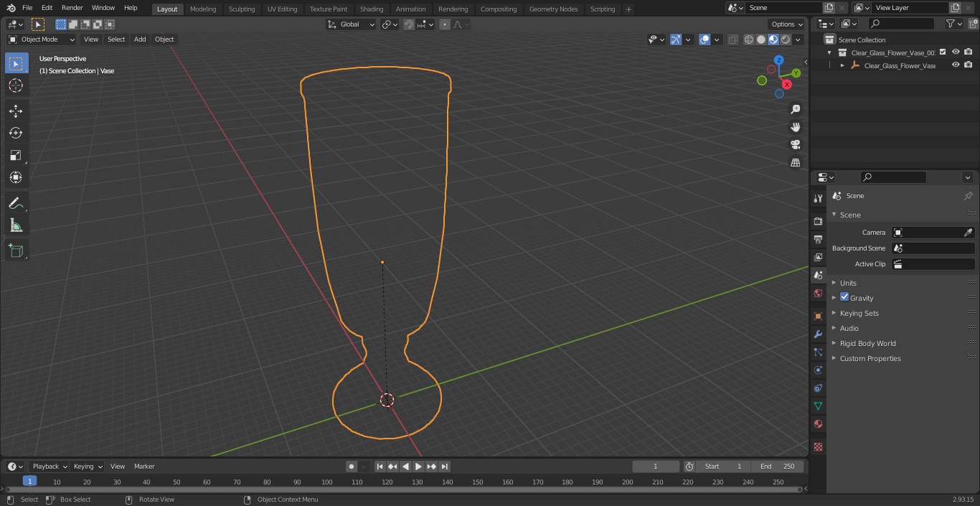
Task: Open the Object properties tab
Action: click(818, 316)
